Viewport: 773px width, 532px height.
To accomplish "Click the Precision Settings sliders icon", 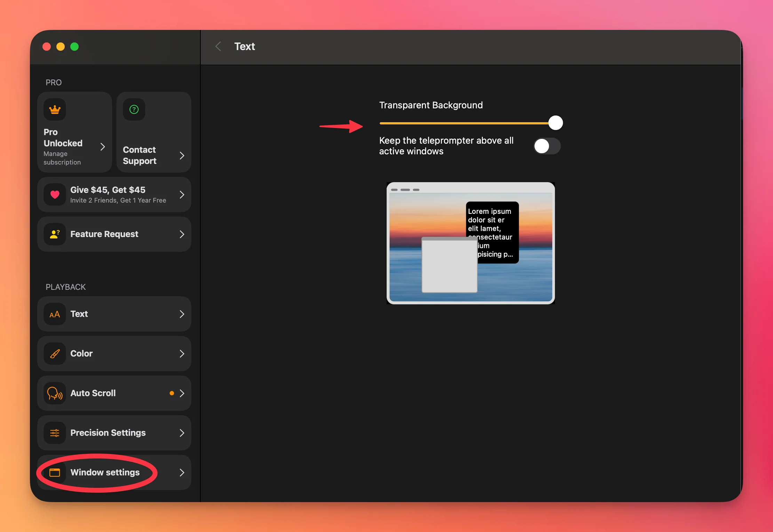I will 55,433.
